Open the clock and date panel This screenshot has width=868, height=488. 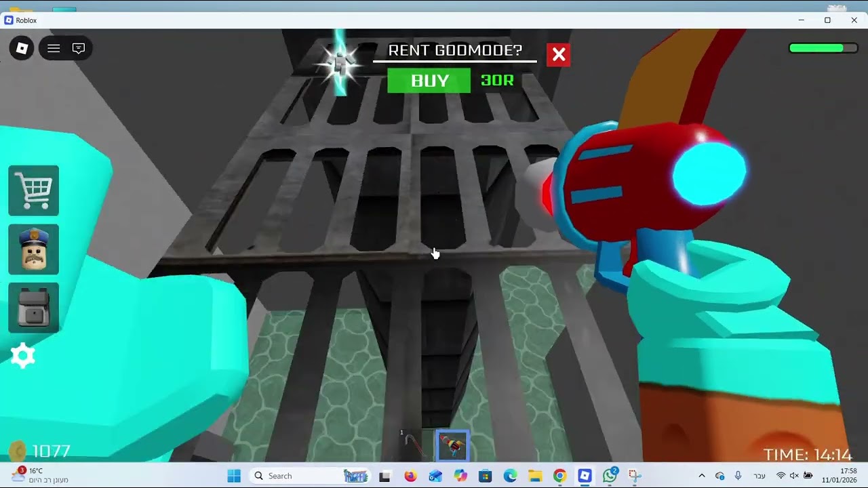click(x=839, y=476)
